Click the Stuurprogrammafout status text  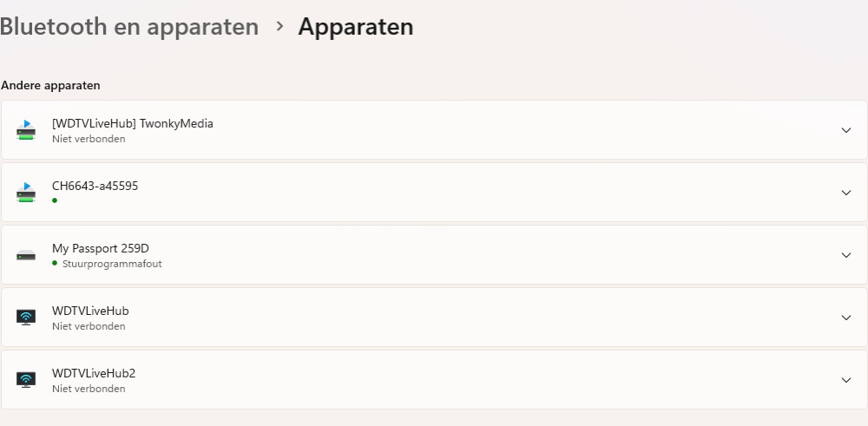click(112, 264)
